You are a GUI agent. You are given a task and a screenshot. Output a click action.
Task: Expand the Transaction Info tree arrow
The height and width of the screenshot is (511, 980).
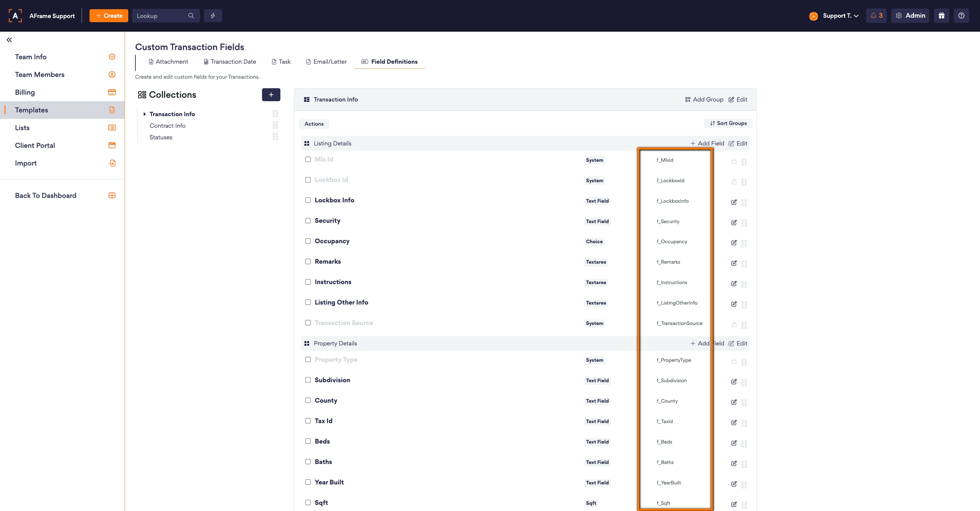(145, 114)
